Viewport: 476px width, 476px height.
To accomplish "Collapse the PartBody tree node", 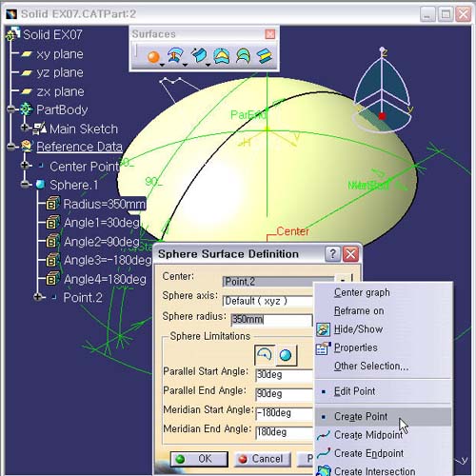I will coord(10,109).
